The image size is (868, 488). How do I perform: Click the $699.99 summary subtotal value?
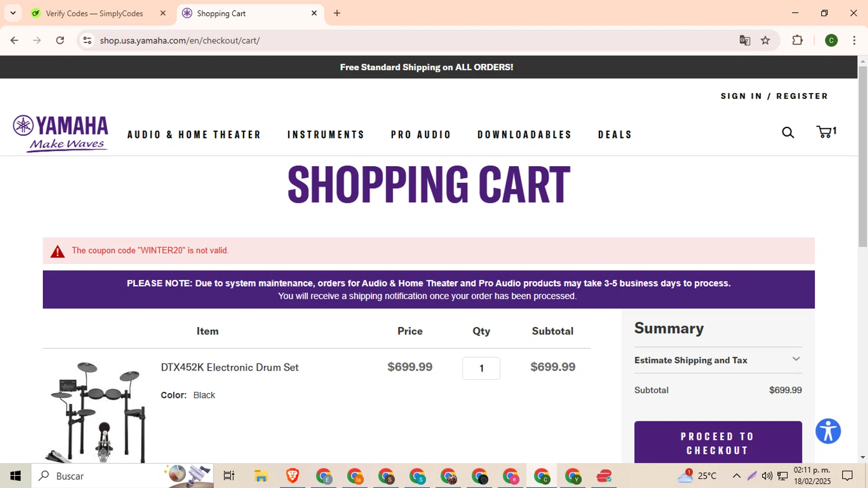pos(785,390)
